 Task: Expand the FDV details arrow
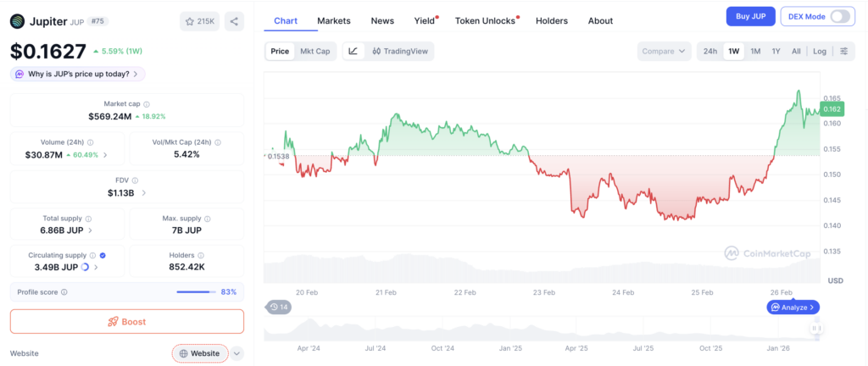click(x=144, y=193)
